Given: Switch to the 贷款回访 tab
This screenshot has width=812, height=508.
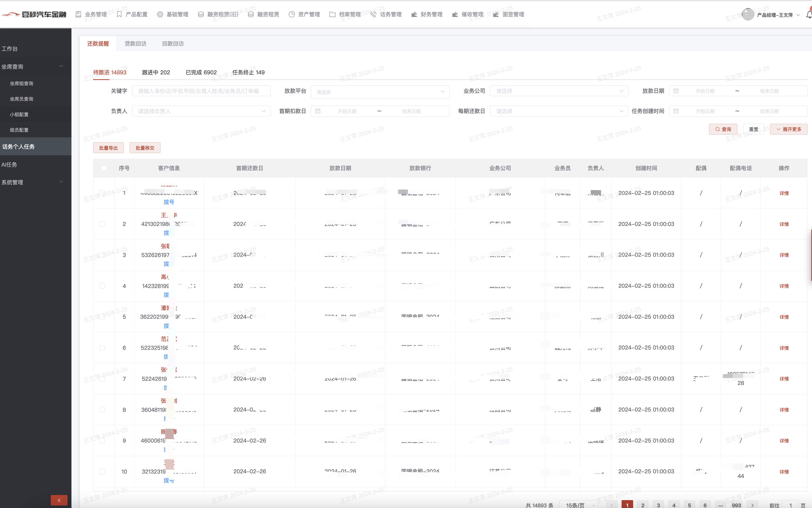Looking at the screenshot, I should [x=135, y=44].
